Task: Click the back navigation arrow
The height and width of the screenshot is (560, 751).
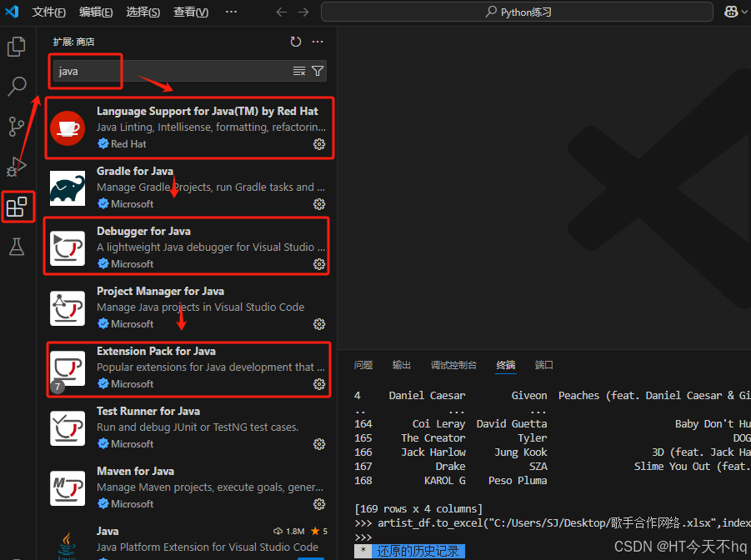Action: click(281, 12)
